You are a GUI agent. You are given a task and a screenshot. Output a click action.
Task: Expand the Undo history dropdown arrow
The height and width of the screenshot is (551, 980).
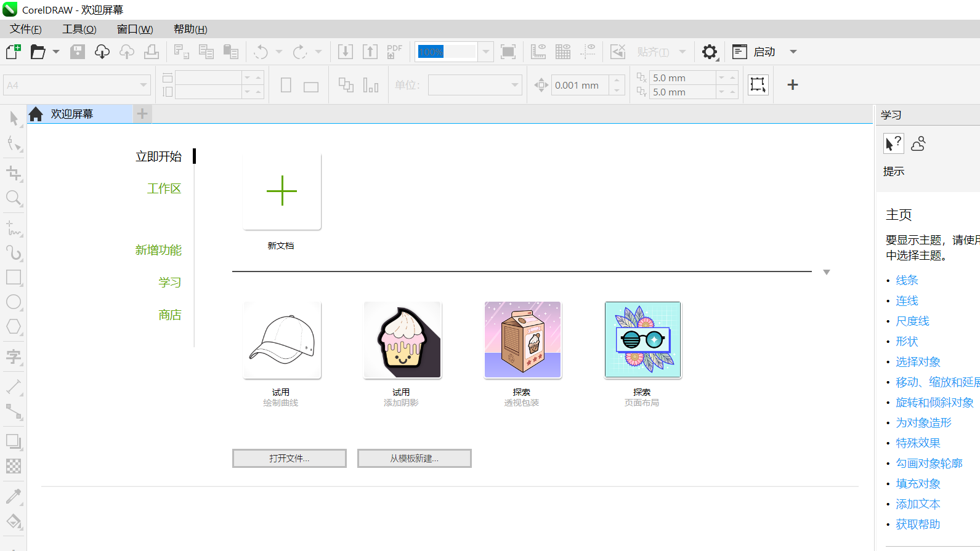(x=279, y=52)
